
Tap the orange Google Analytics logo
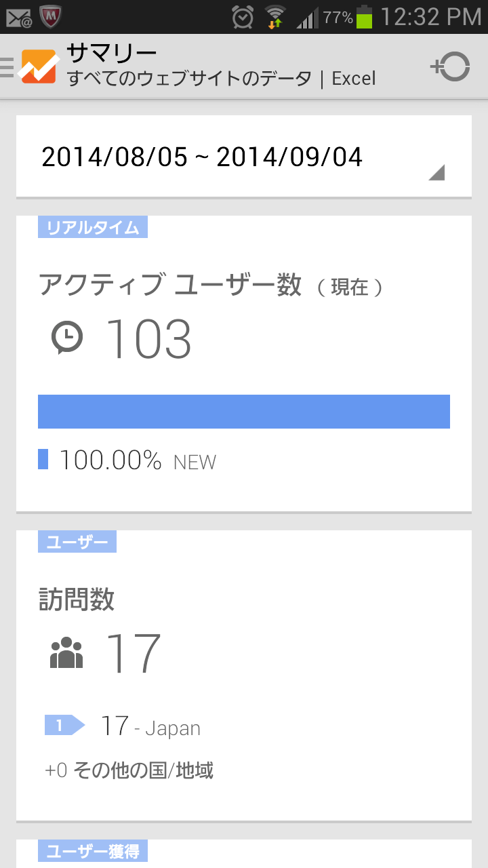(x=39, y=66)
